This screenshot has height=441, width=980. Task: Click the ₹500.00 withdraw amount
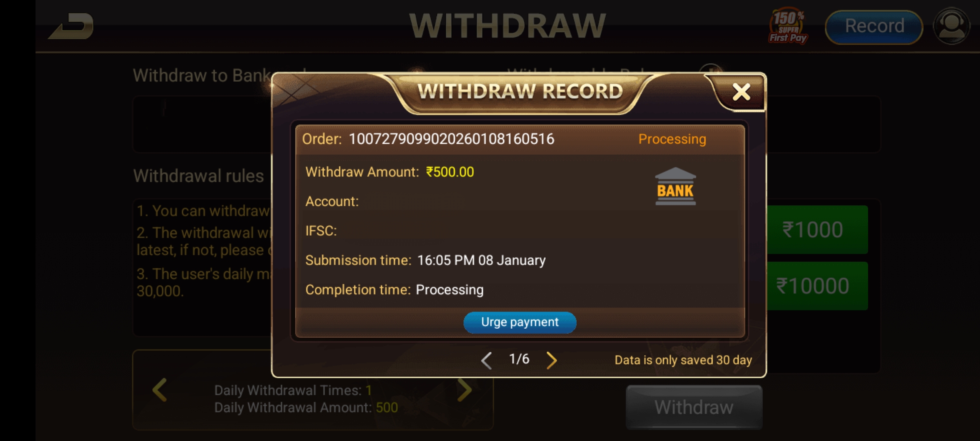450,172
